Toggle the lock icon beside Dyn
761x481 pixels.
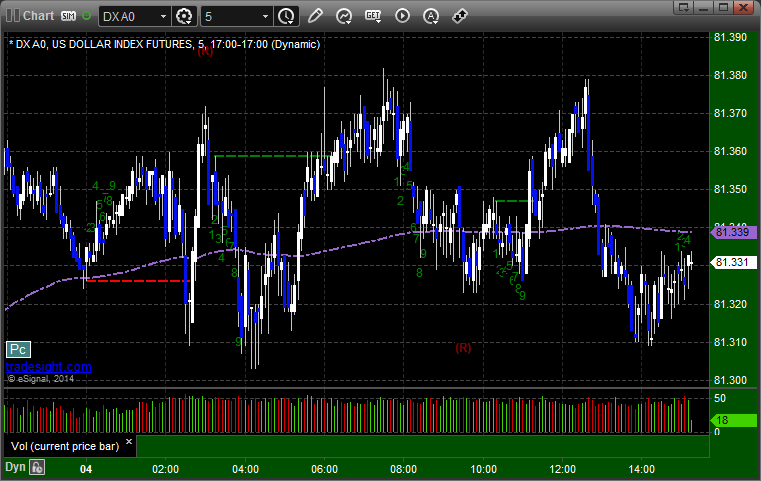pyautogui.click(x=37, y=467)
